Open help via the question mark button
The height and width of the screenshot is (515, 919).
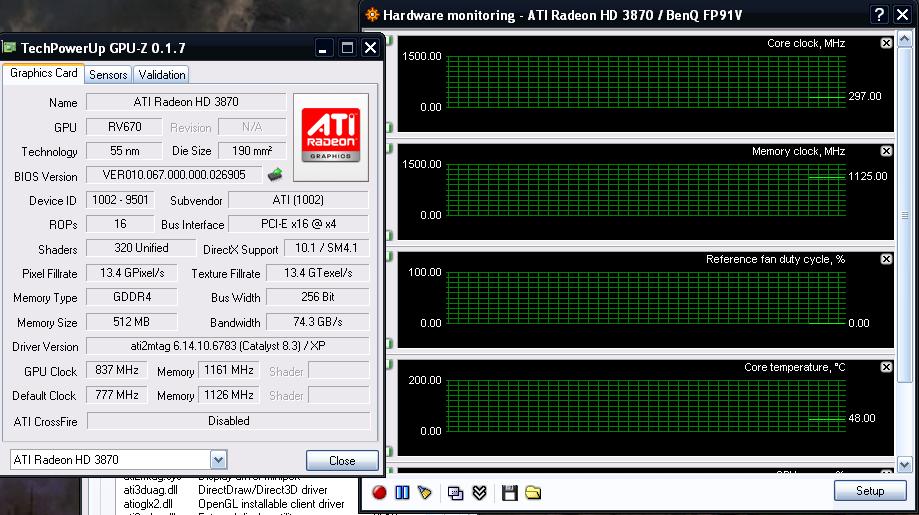tap(879, 15)
